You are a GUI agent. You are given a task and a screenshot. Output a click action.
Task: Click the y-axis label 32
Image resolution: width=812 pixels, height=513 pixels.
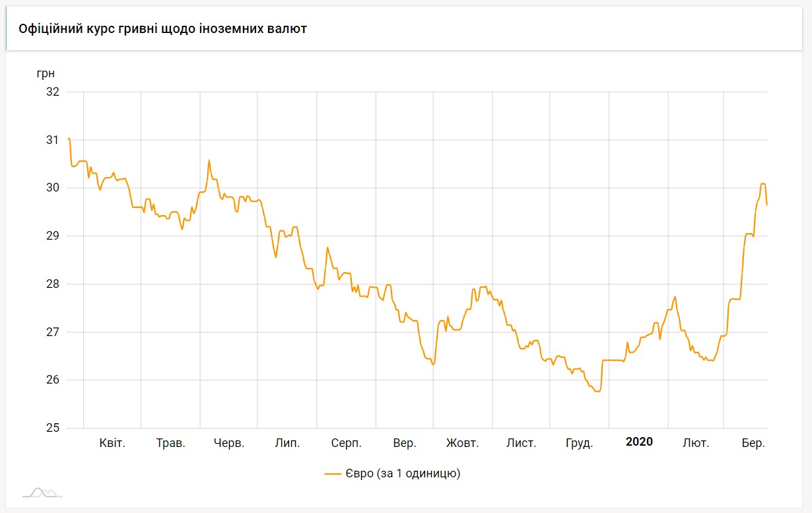coord(53,92)
